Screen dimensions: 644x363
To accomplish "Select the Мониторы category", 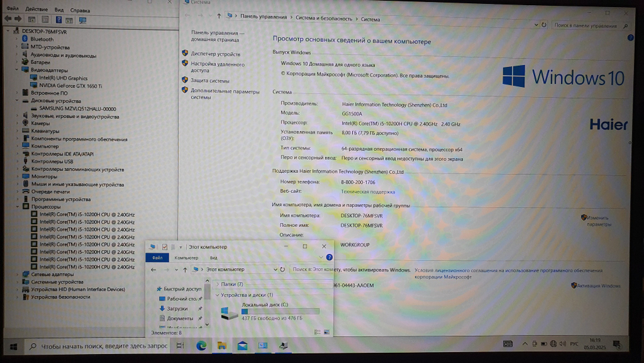I will tap(44, 177).
